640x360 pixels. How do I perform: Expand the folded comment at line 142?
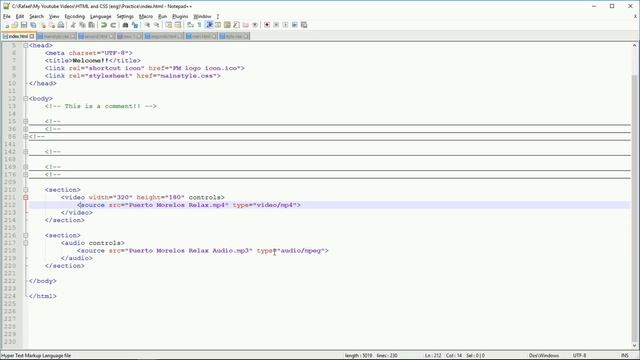26,151
